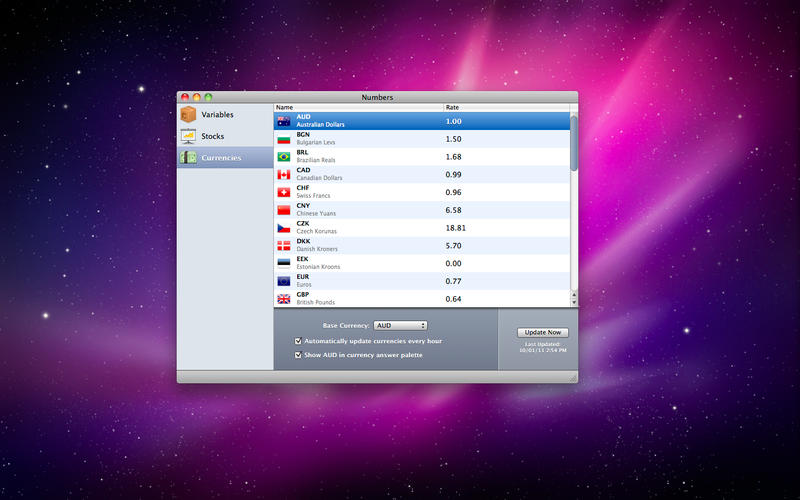The width and height of the screenshot is (800, 500).
Task: Toggle Show AUD in currency answer palette
Action: [298, 355]
